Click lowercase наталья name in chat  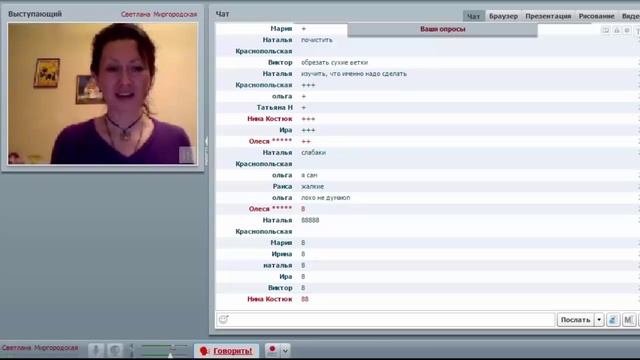tap(278, 265)
